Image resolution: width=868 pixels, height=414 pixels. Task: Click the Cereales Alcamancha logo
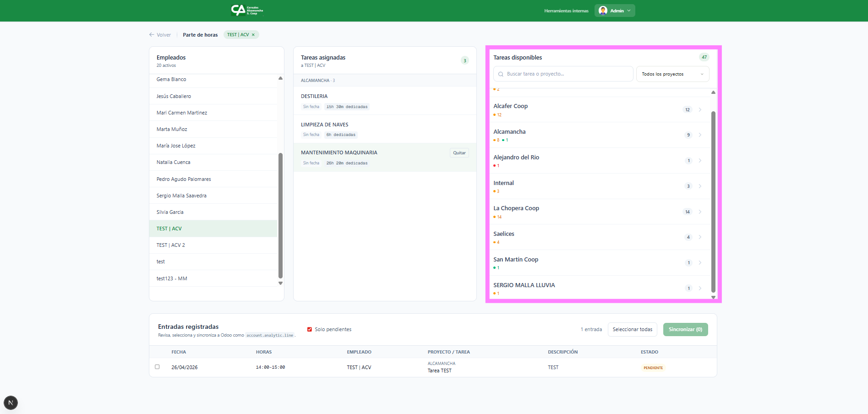click(x=247, y=10)
